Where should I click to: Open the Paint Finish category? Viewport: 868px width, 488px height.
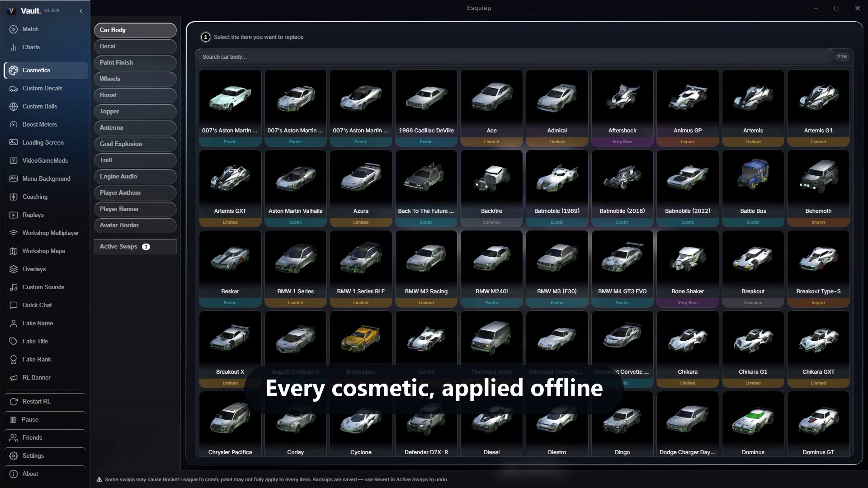tap(135, 63)
